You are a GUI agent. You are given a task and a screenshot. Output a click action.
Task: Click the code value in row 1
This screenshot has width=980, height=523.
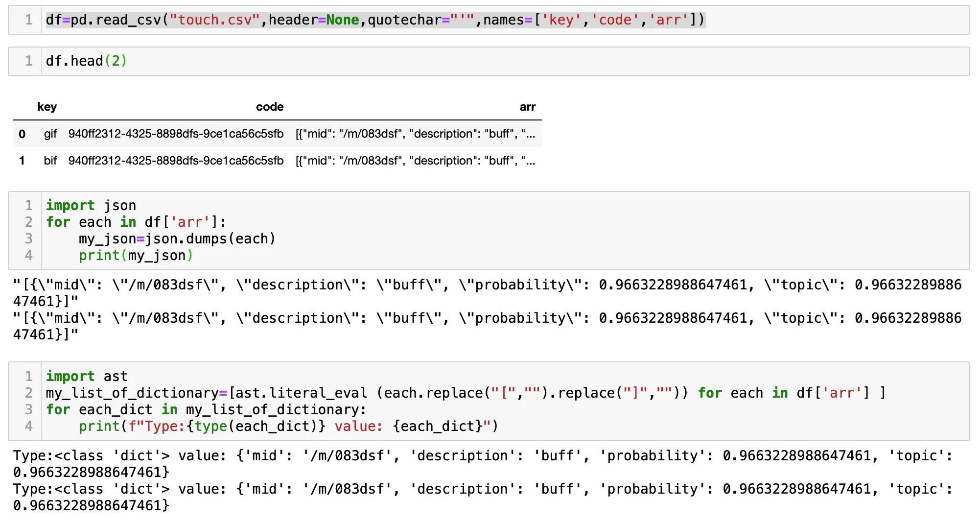[x=176, y=161]
